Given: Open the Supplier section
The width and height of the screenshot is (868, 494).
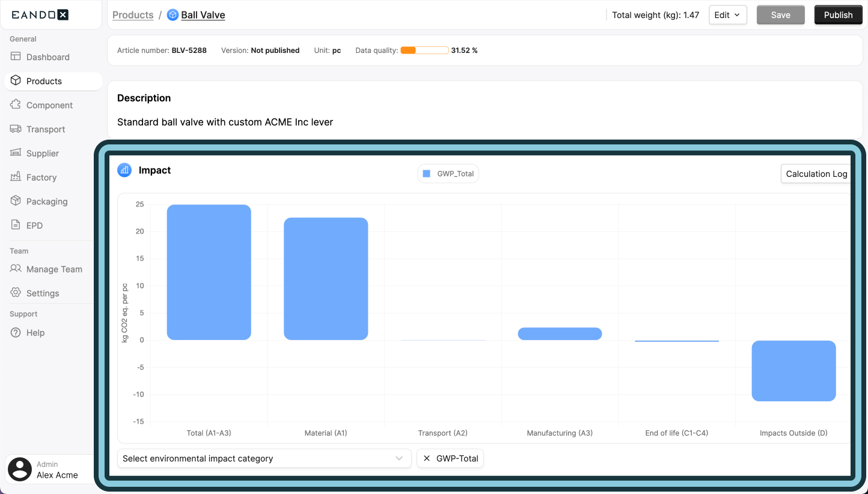Looking at the screenshot, I should pos(42,153).
